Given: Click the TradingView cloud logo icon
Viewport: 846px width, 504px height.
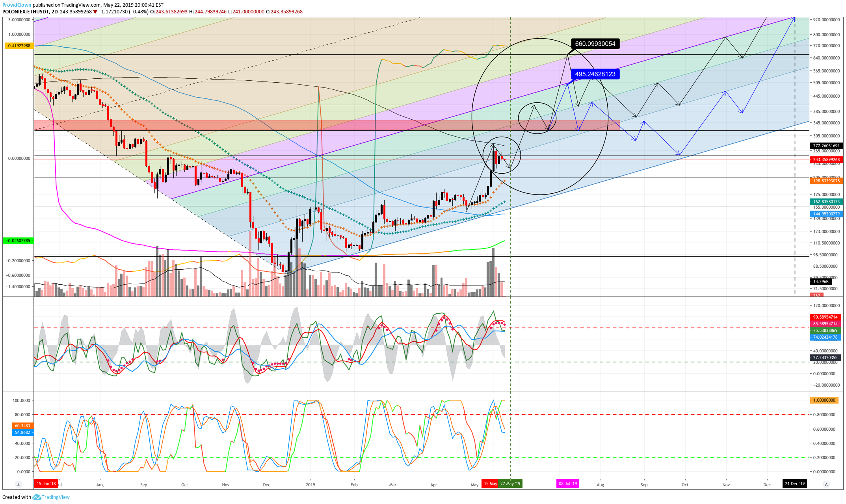Looking at the screenshot, I should 37,497.
